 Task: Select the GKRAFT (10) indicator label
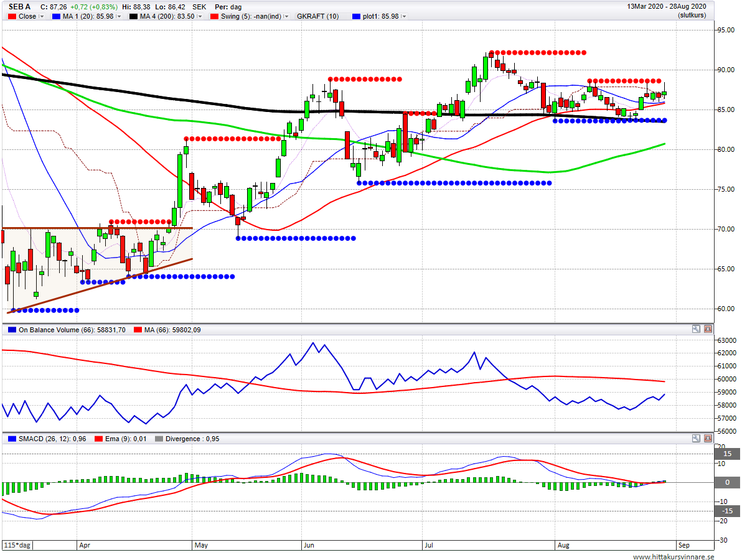(x=317, y=16)
